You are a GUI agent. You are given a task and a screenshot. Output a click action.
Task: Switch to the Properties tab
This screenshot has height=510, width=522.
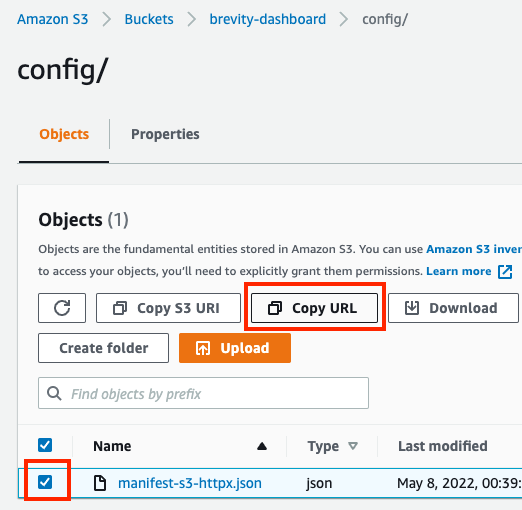165,134
